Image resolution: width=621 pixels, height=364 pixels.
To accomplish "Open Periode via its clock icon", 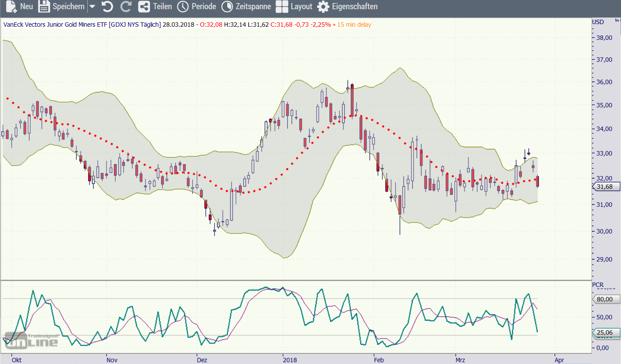I will (x=182, y=7).
